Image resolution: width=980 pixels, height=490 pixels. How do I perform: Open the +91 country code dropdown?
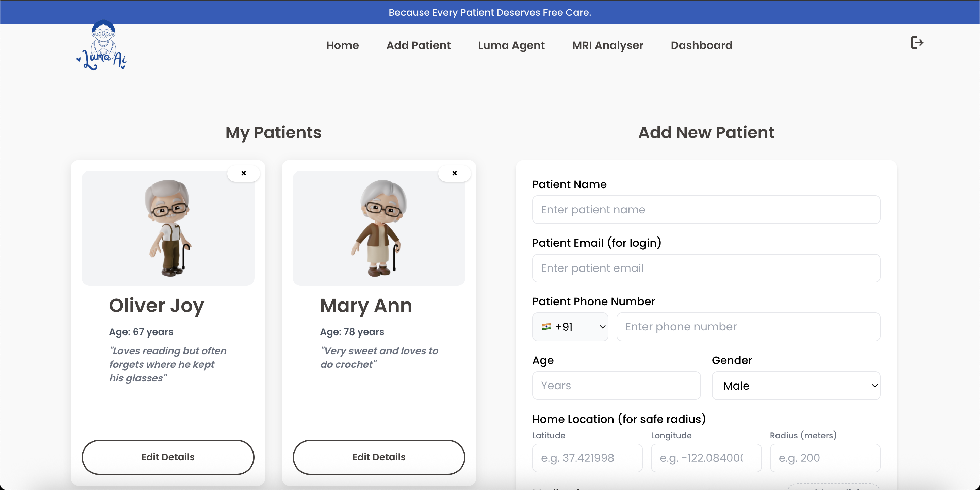pos(570,327)
